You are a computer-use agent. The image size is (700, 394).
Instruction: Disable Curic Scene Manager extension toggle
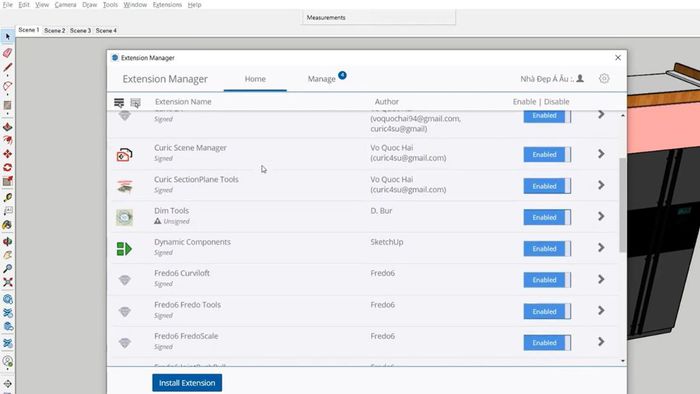[x=547, y=154]
